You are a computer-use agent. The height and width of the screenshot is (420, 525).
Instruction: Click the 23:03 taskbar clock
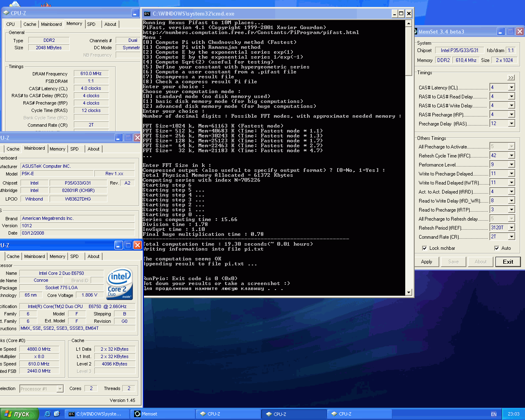(x=514, y=414)
